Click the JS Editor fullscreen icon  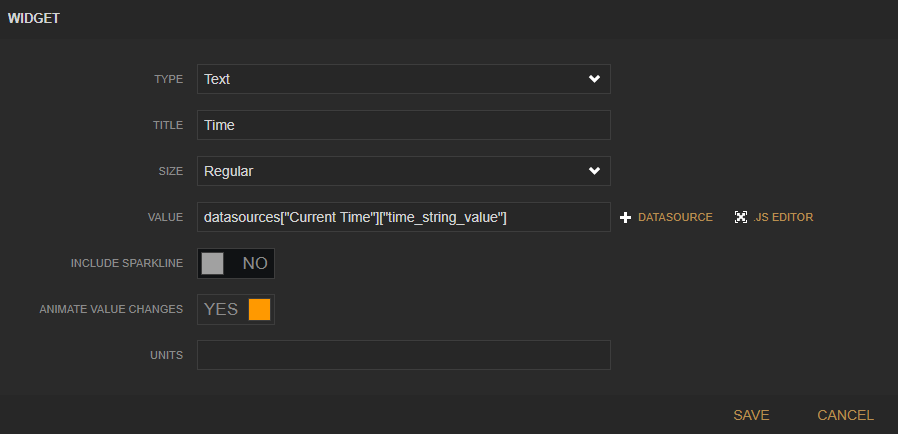coord(741,217)
